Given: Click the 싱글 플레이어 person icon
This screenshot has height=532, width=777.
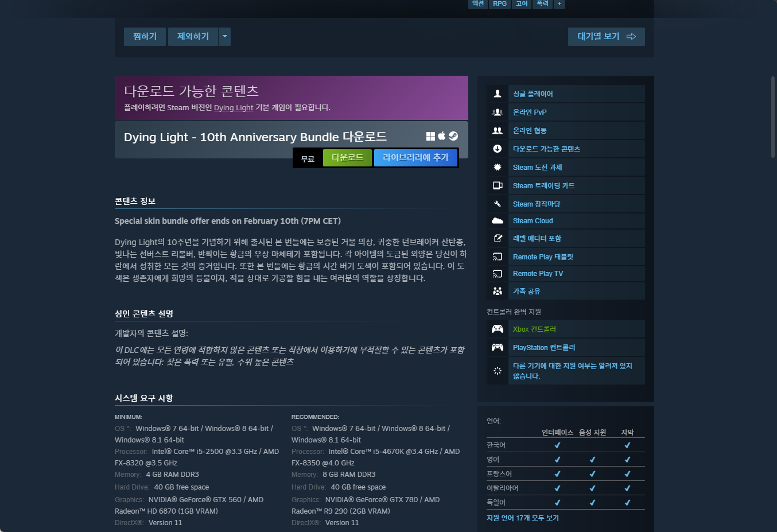Looking at the screenshot, I should [498, 94].
